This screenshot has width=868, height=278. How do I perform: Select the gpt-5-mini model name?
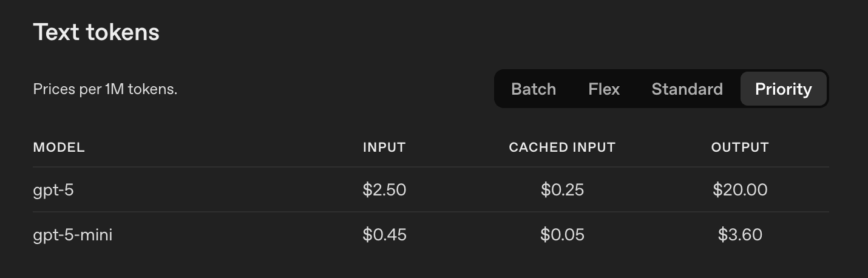[73, 235]
